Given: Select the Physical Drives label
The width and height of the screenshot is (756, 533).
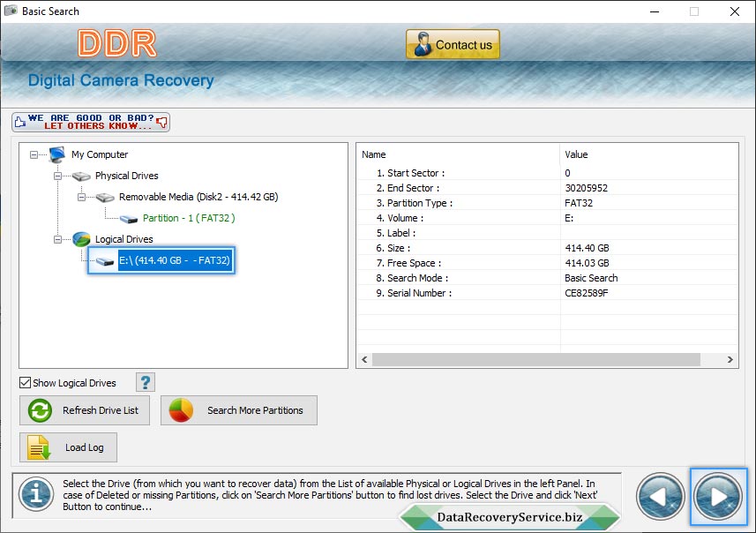Looking at the screenshot, I should 126,176.
